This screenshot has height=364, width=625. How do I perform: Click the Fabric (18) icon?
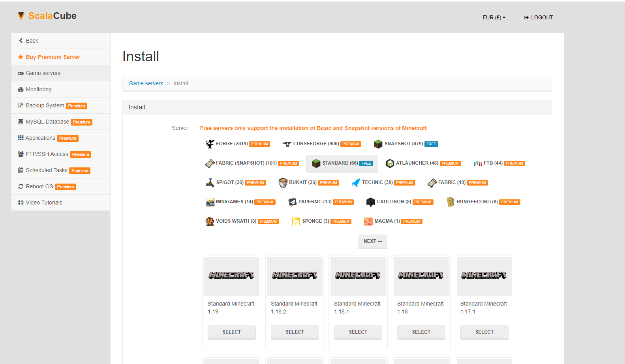pyautogui.click(x=432, y=182)
